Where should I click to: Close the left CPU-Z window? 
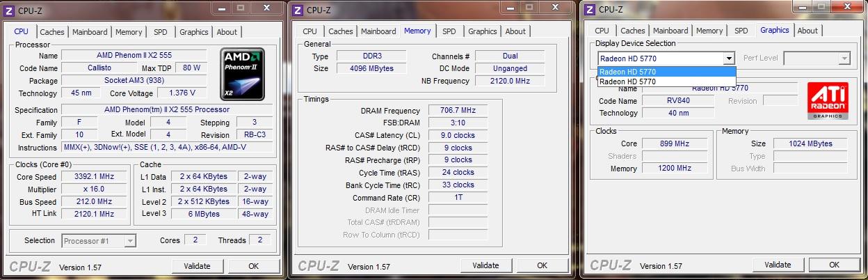click(x=267, y=7)
